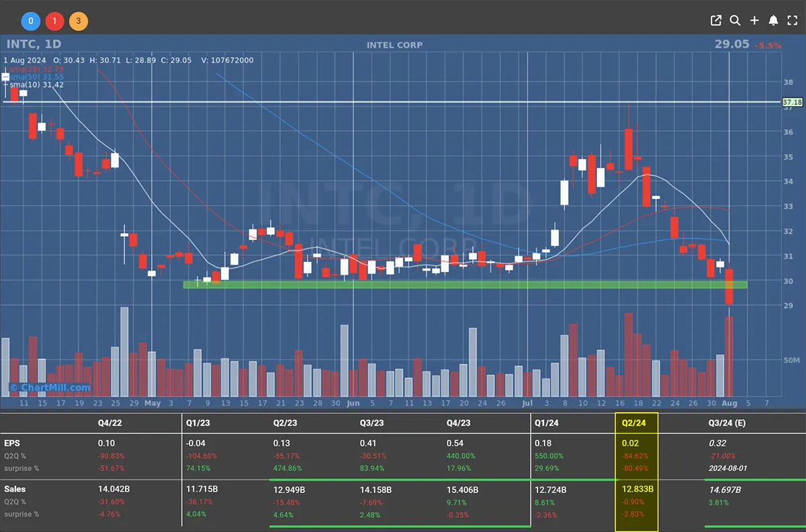Select the Q1/24 column header

coord(546,424)
